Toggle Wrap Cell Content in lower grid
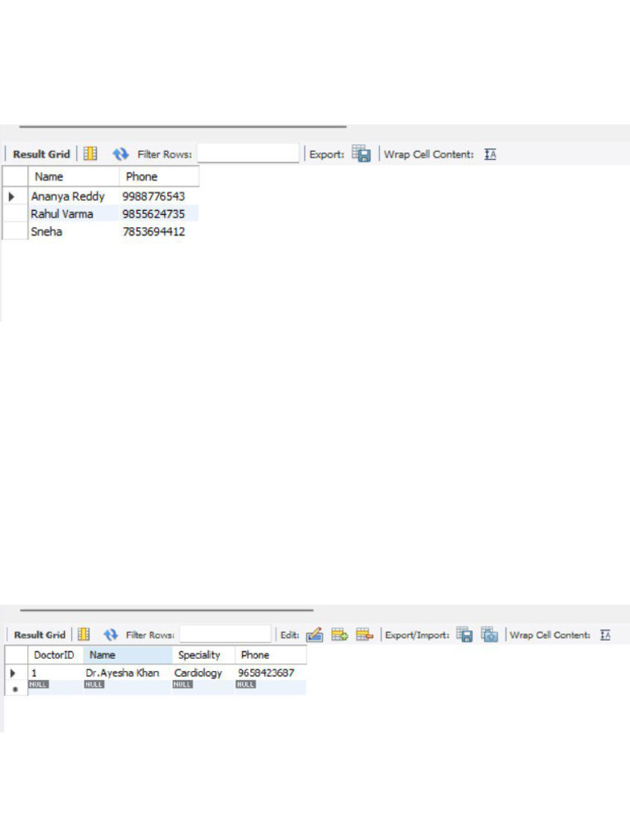This screenshot has height=840, width=630. tap(605, 635)
